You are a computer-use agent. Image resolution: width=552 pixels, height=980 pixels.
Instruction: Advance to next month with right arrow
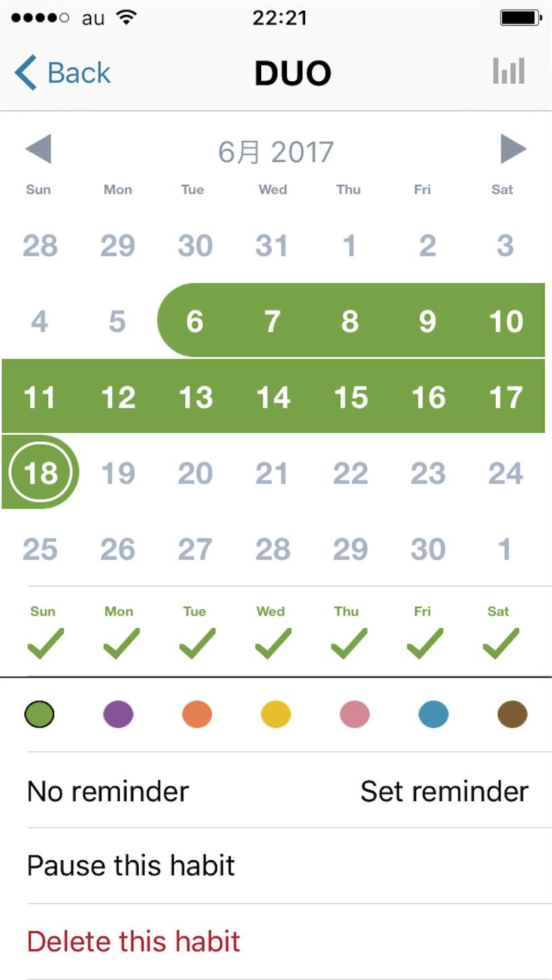513,149
